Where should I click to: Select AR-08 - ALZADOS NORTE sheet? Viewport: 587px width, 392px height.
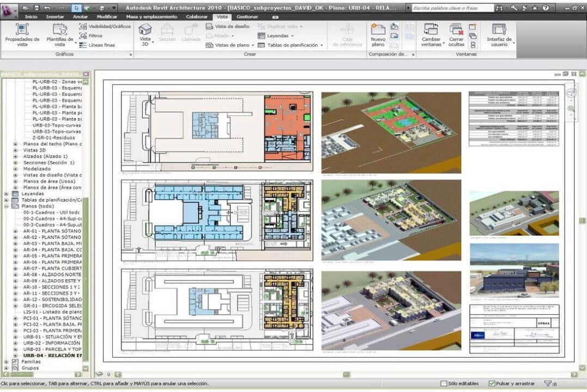click(x=52, y=275)
